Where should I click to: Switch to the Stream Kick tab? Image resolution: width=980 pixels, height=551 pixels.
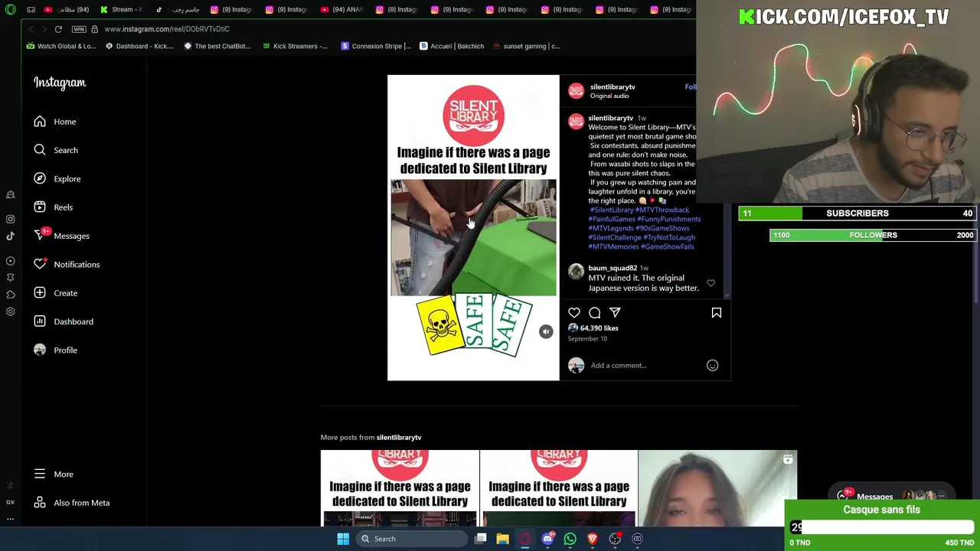point(122,9)
